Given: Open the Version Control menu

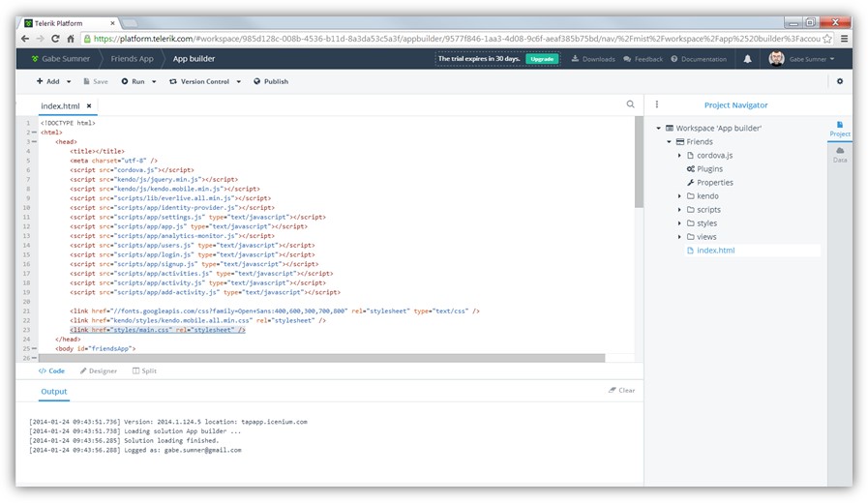Looking at the screenshot, I should point(205,81).
